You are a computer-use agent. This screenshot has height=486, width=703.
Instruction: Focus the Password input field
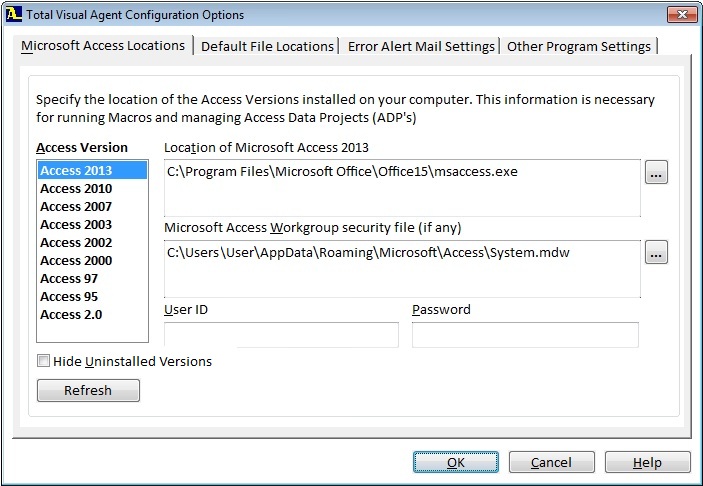click(525, 334)
